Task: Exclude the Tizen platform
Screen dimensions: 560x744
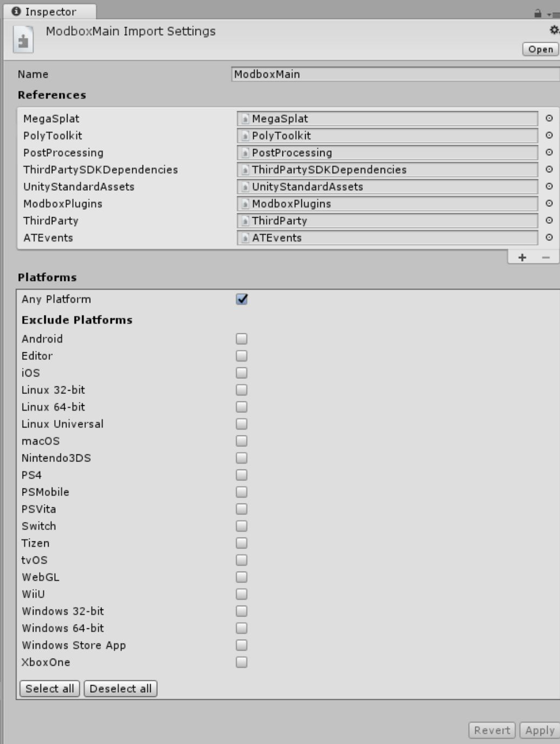Action: 241,543
